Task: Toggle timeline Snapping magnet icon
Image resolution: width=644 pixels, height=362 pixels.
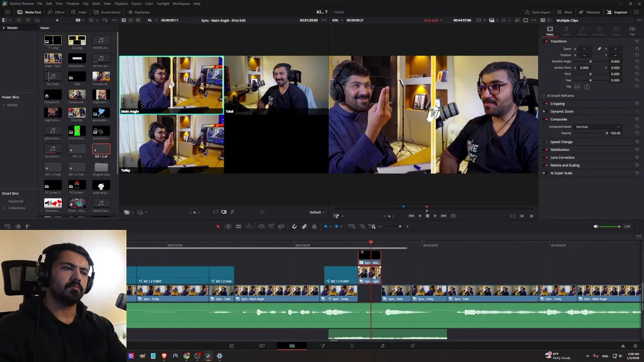Action: (294, 227)
